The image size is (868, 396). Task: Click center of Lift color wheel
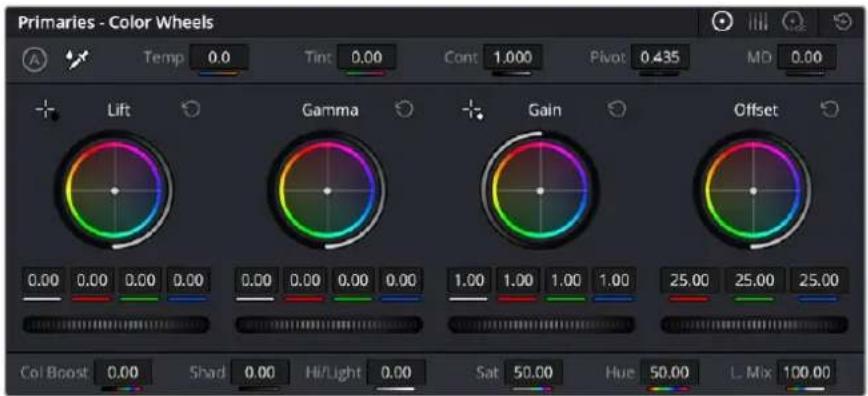pos(115,191)
